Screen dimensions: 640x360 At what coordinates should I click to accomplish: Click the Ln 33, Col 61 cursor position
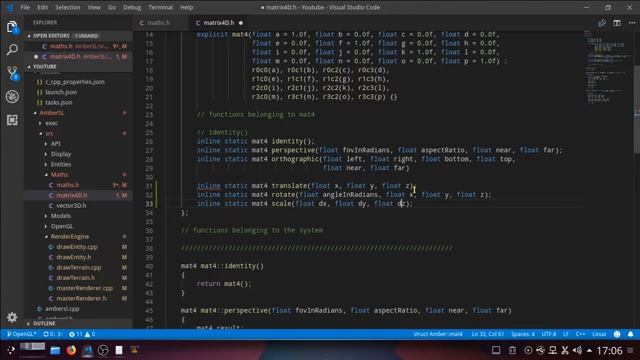pyautogui.click(x=487, y=334)
